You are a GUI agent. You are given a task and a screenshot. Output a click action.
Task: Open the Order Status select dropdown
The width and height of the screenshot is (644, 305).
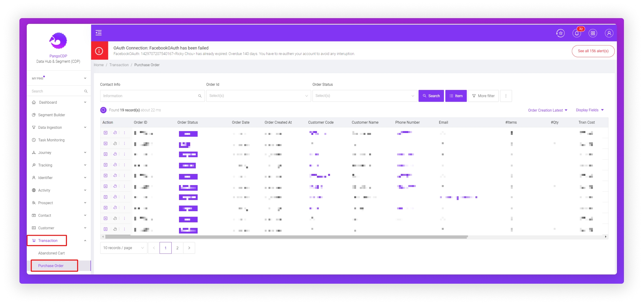tap(365, 96)
